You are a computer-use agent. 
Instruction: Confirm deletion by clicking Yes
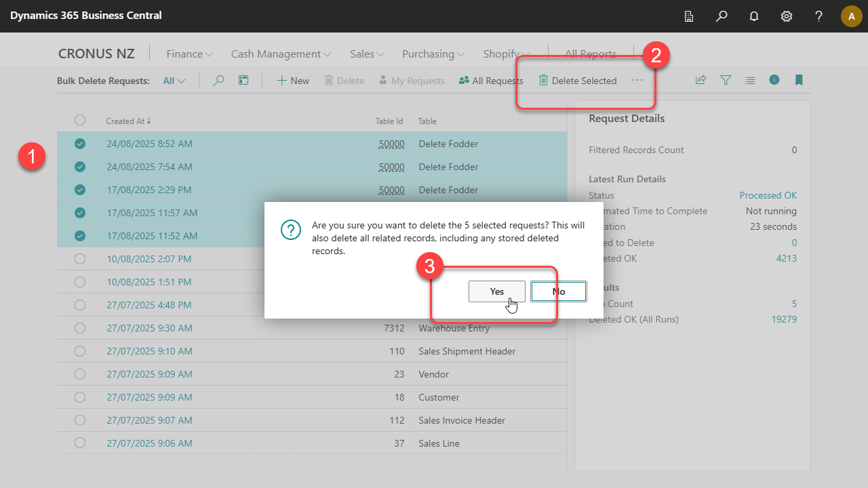(x=496, y=291)
